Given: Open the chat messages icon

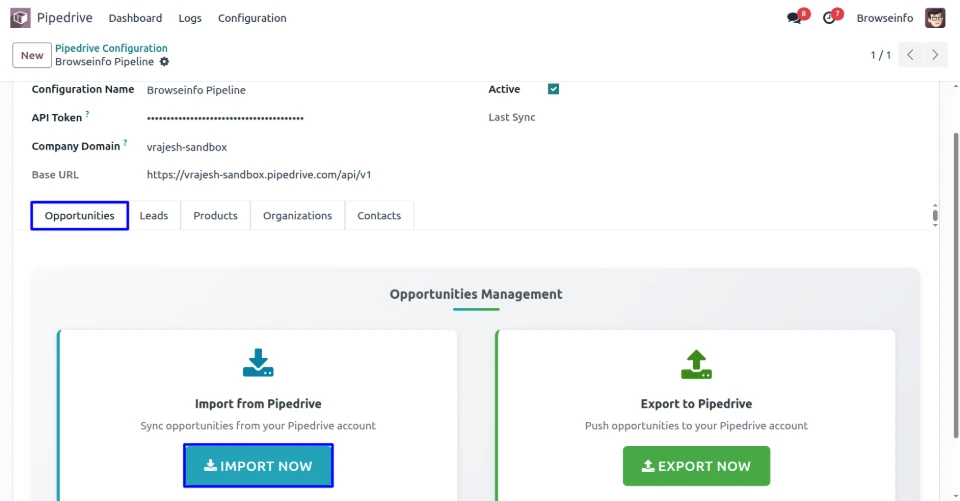Looking at the screenshot, I should pyautogui.click(x=795, y=18).
